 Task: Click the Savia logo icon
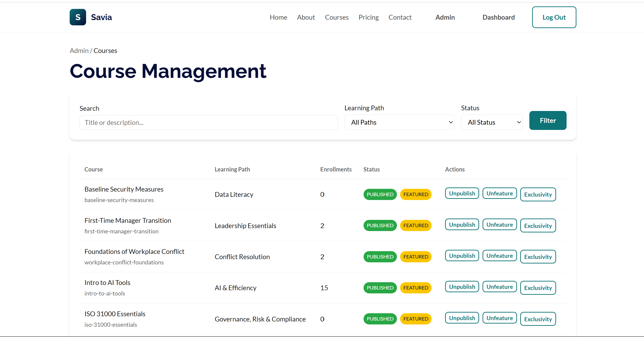(78, 17)
